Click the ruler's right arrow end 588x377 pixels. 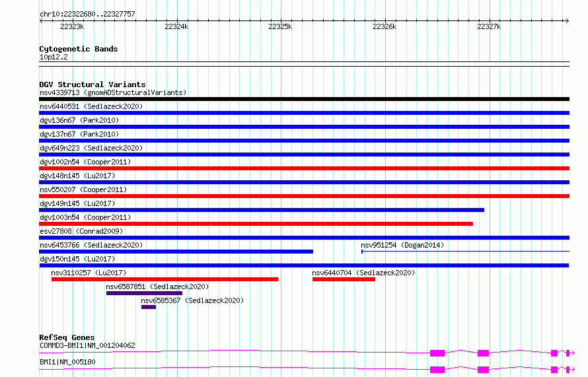coord(567,21)
